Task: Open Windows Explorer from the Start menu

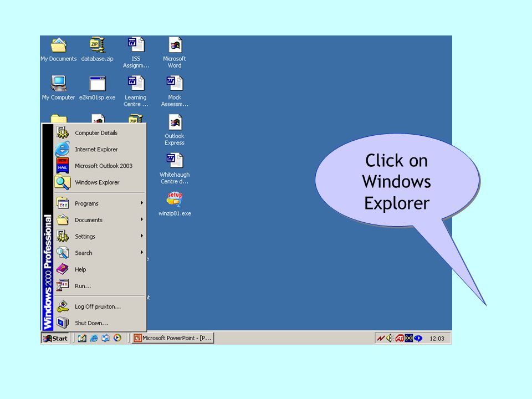Action: pyautogui.click(x=100, y=182)
